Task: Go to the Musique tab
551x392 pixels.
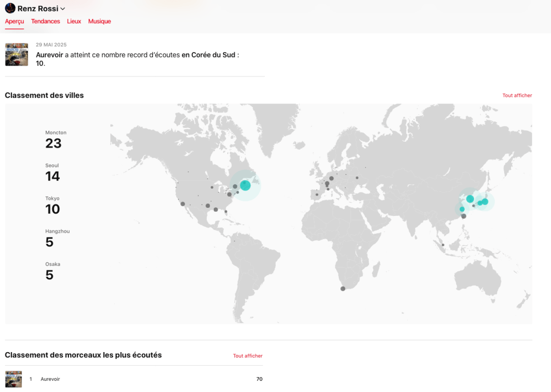Action: (x=100, y=22)
